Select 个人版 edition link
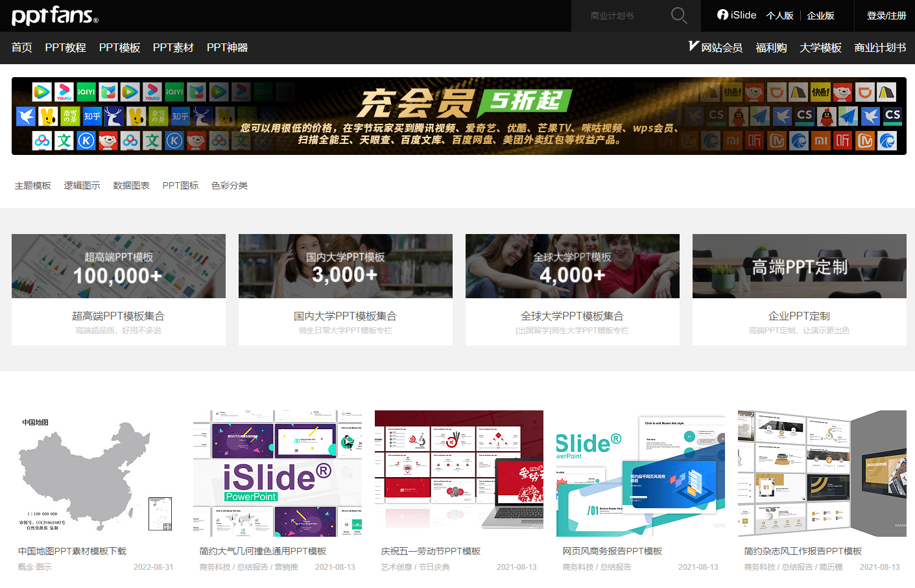Viewport: 915px width, 588px height. click(x=779, y=16)
